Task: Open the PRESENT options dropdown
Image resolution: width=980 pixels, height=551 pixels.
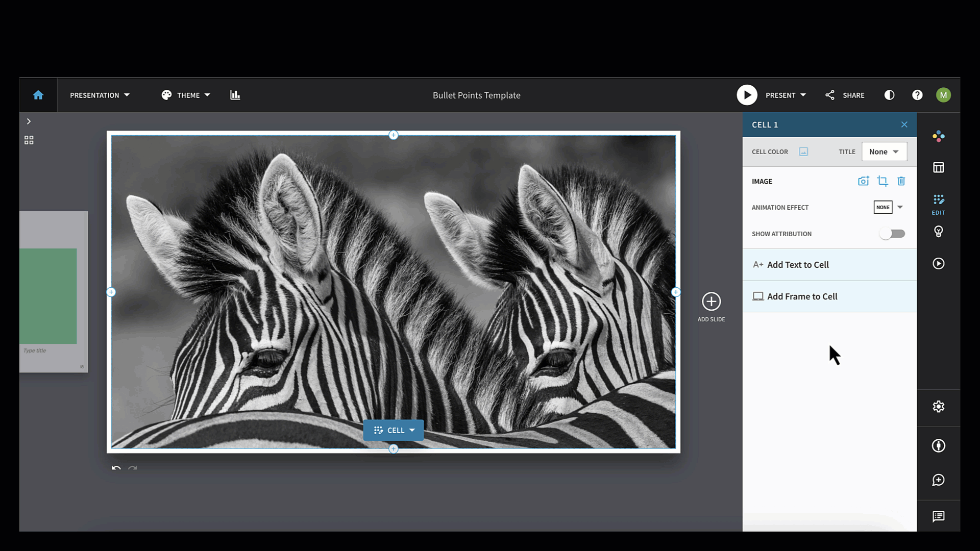Action: coord(786,95)
